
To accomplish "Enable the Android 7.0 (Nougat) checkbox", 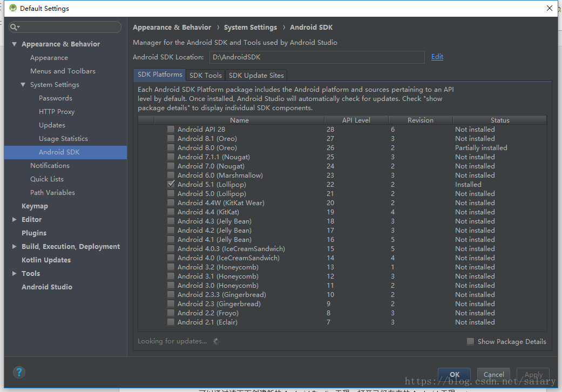I will tap(171, 166).
